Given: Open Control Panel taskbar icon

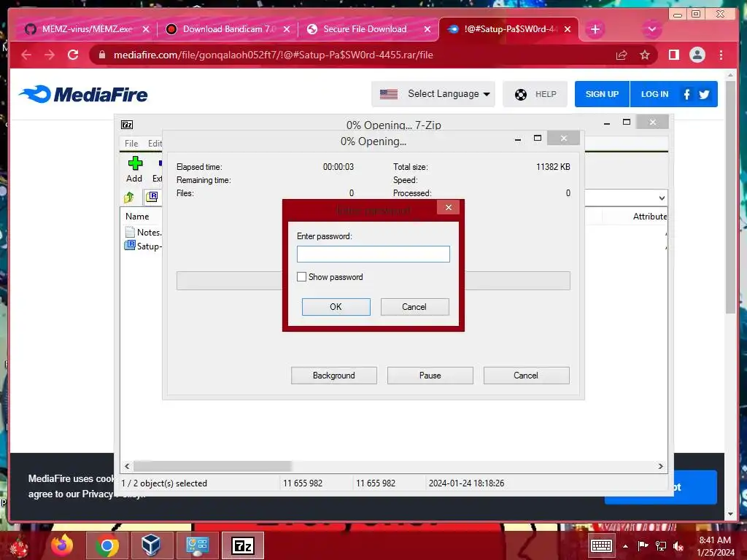Looking at the screenshot, I should point(197,545).
